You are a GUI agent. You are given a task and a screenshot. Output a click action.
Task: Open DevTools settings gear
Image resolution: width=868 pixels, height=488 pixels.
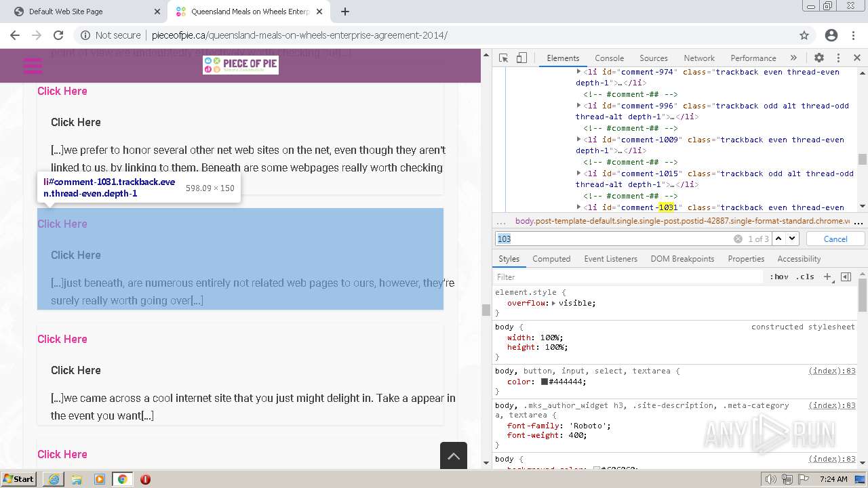tap(819, 58)
